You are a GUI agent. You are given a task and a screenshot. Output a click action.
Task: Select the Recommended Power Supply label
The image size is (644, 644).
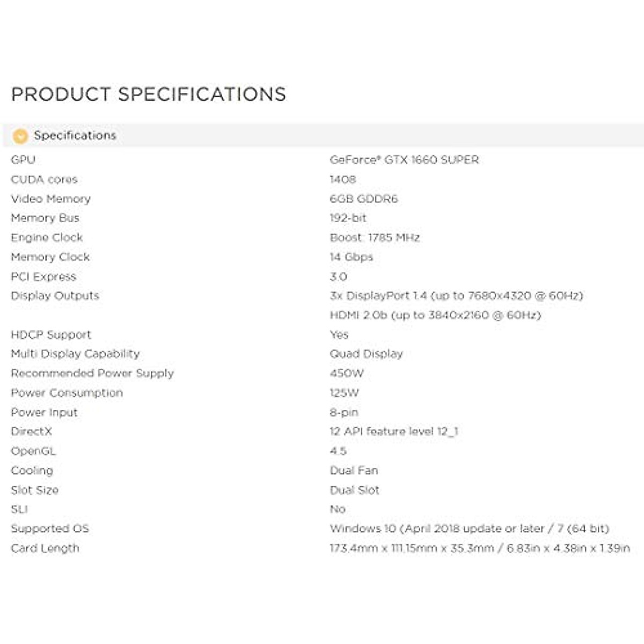pyautogui.click(x=92, y=374)
